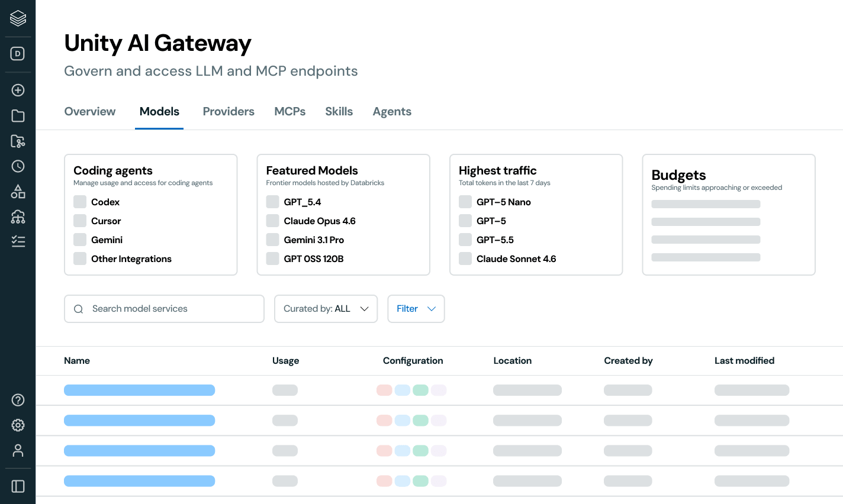Open the shapes icon in sidebar
Image resolution: width=843 pixels, height=504 pixels.
(18, 192)
